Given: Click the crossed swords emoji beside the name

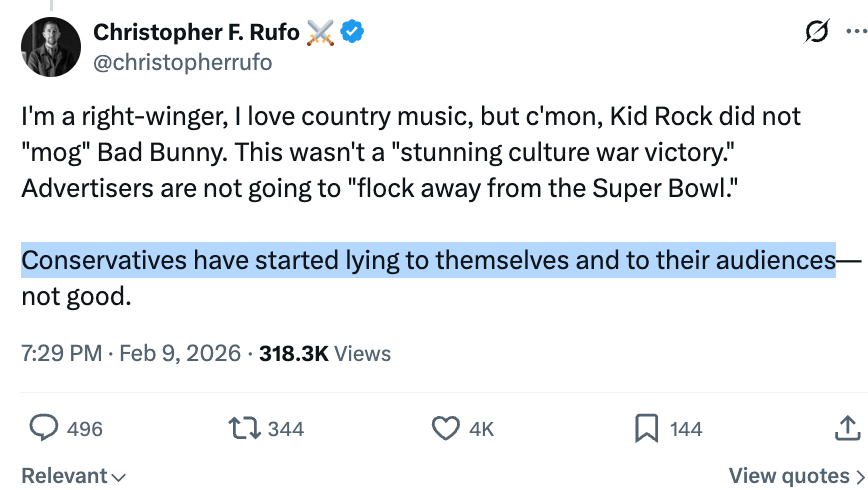Looking at the screenshot, I should (x=320, y=33).
